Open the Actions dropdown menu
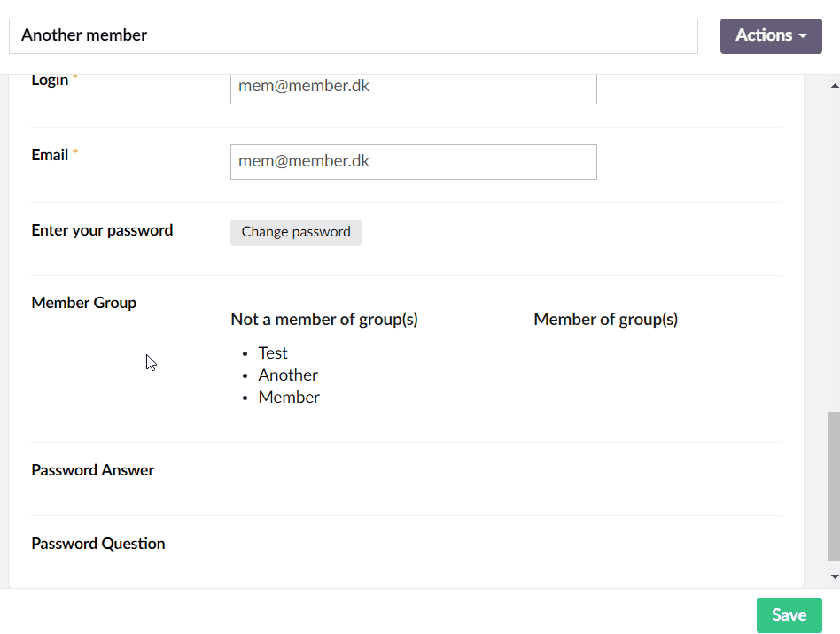840x634 pixels. [769, 35]
